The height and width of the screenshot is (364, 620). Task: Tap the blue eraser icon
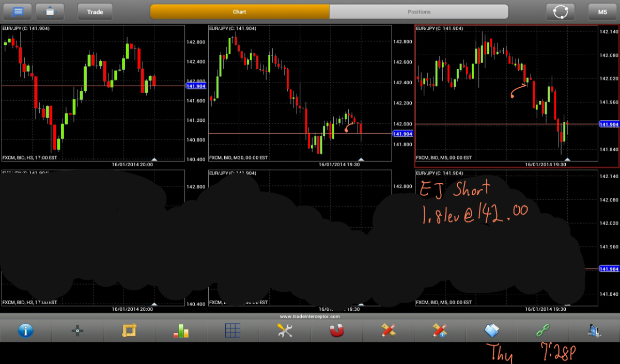tap(491, 330)
